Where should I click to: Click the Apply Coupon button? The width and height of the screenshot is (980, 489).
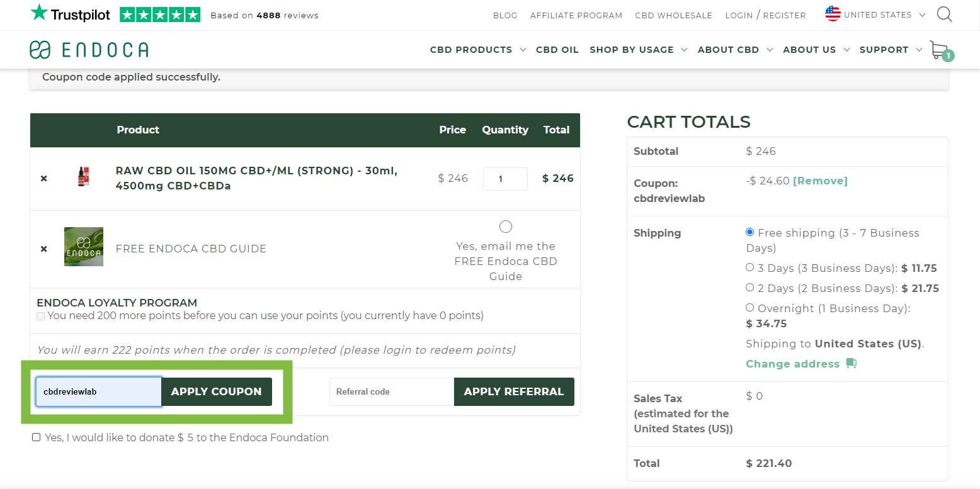[217, 391]
